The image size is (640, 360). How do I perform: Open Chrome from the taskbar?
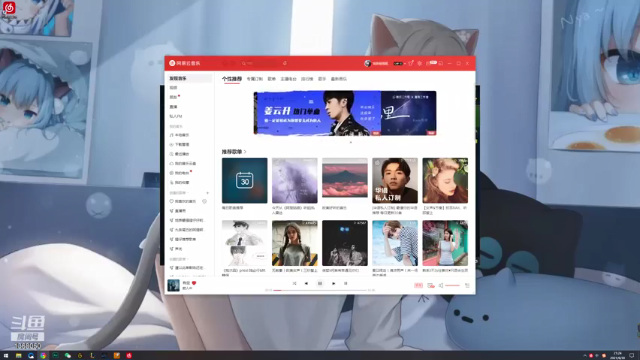43,356
